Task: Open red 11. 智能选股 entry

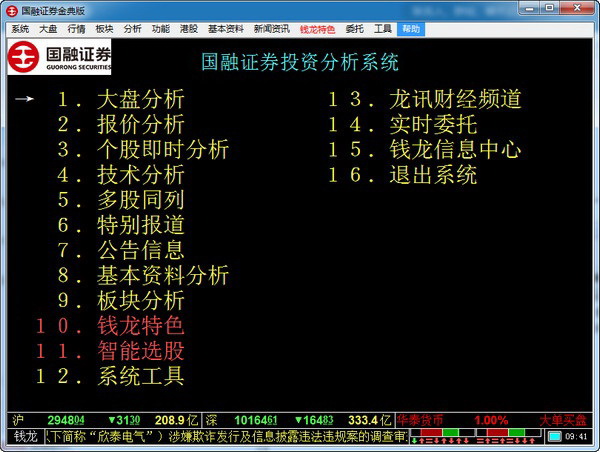Action: (110, 351)
